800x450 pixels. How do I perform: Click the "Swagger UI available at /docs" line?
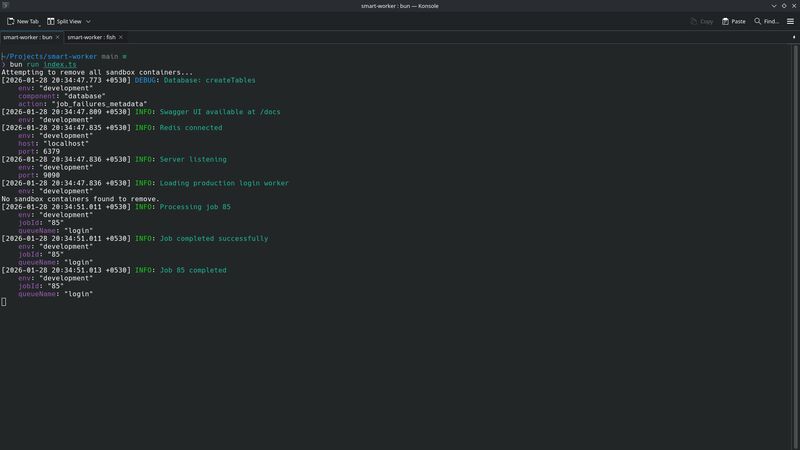point(220,112)
